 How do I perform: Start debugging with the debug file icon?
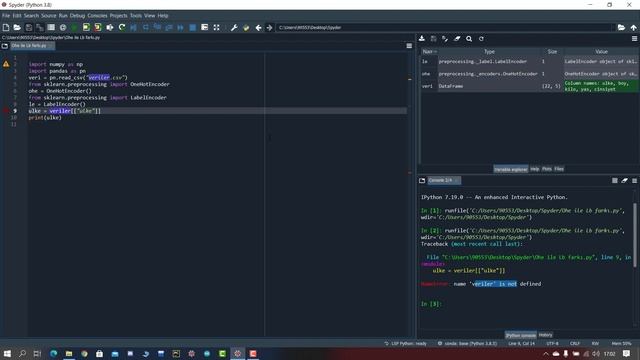[133, 27]
